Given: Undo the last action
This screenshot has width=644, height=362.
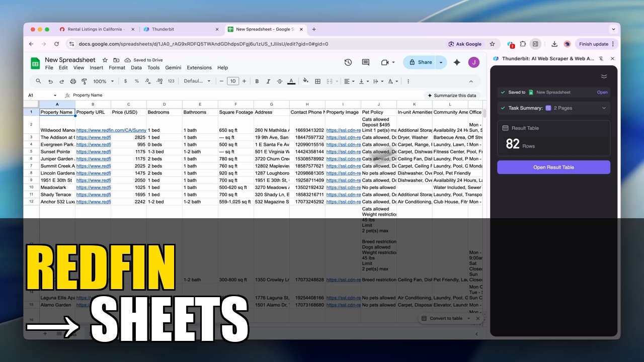Looking at the screenshot, I should point(50,81).
